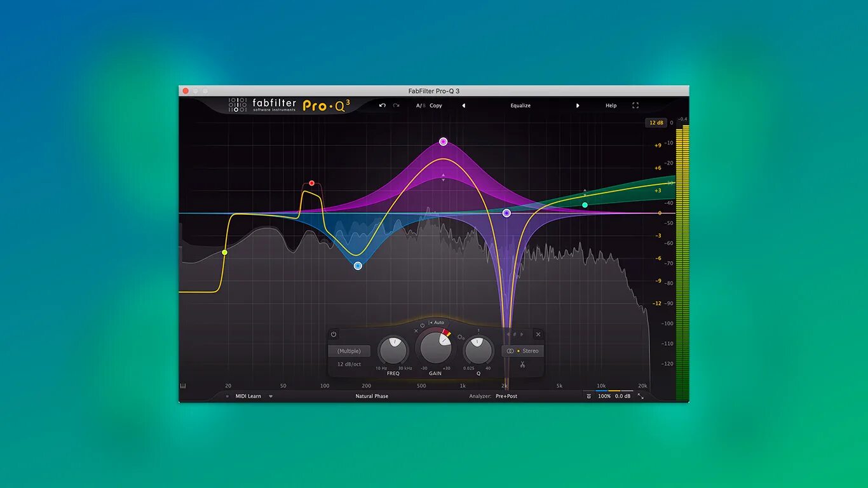The width and height of the screenshot is (868, 488).
Task: Click the greyed redo arrow icon
Action: pos(397,105)
